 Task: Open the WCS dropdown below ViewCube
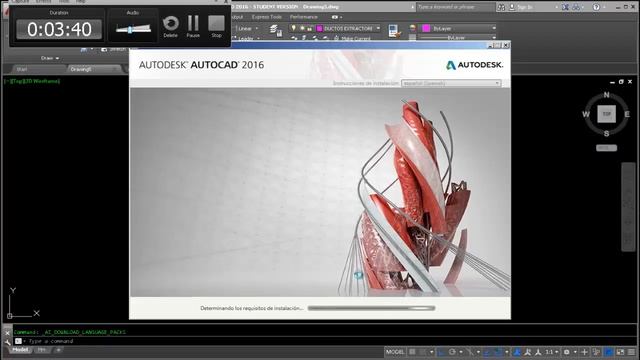[x=607, y=148]
